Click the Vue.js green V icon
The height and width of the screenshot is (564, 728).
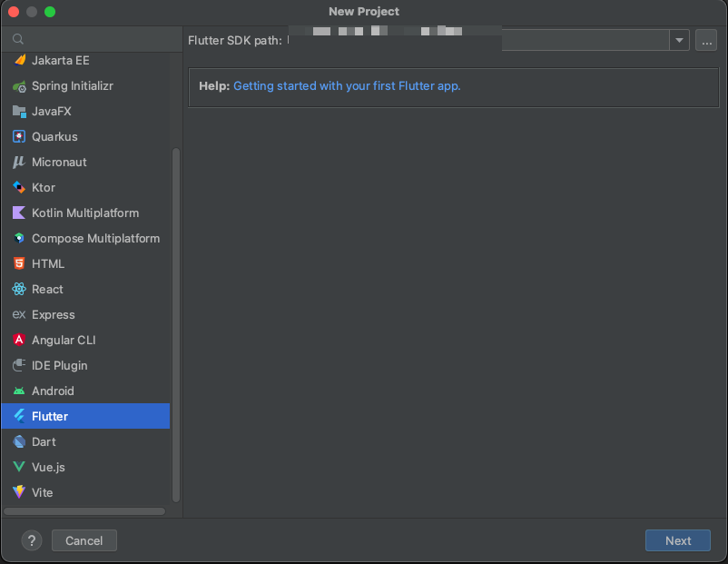[x=19, y=467]
